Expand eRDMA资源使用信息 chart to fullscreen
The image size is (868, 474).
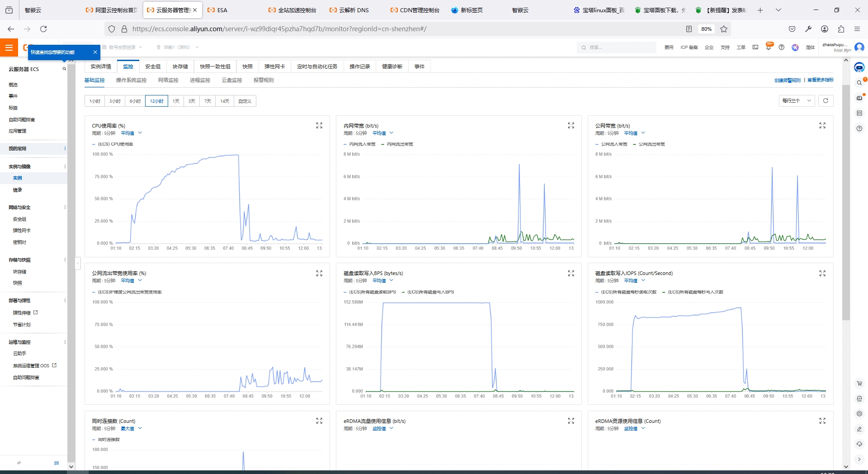(822, 421)
